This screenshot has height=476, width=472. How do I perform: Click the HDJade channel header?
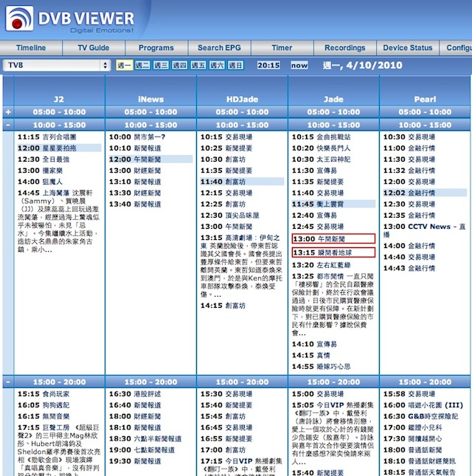pos(242,100)
